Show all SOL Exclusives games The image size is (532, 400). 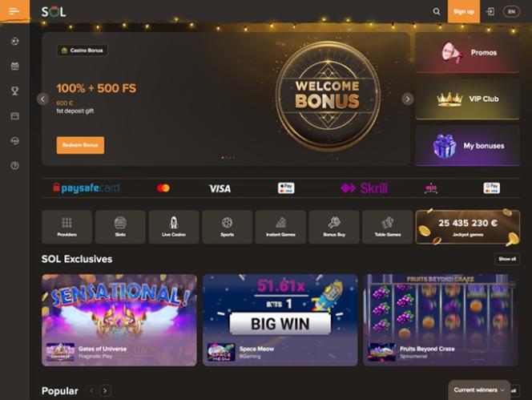507,259
